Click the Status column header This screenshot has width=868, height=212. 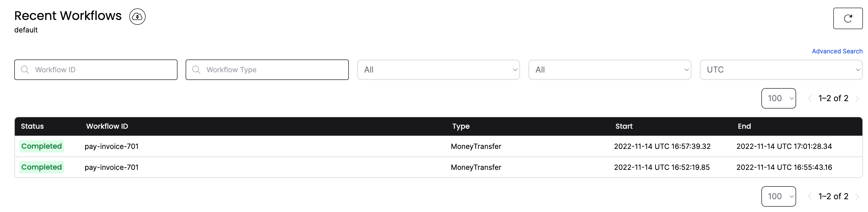(32, 126)
